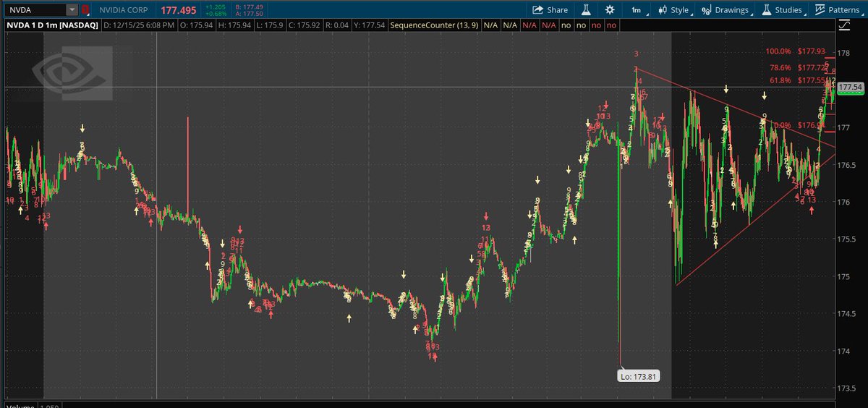Open the flask icon beside Share
The width and height of the screenshot is (868, 408).
pos(587,10)
